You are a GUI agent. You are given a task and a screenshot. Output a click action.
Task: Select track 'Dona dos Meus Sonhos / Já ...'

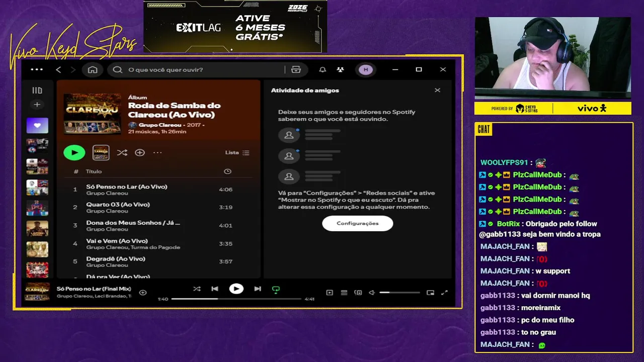pos(133,223)
